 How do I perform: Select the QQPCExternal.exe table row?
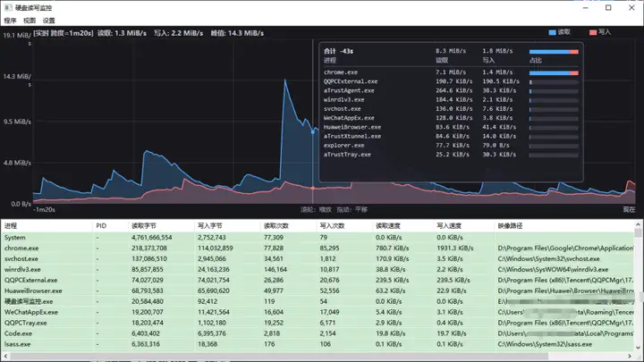click(318, 280)
